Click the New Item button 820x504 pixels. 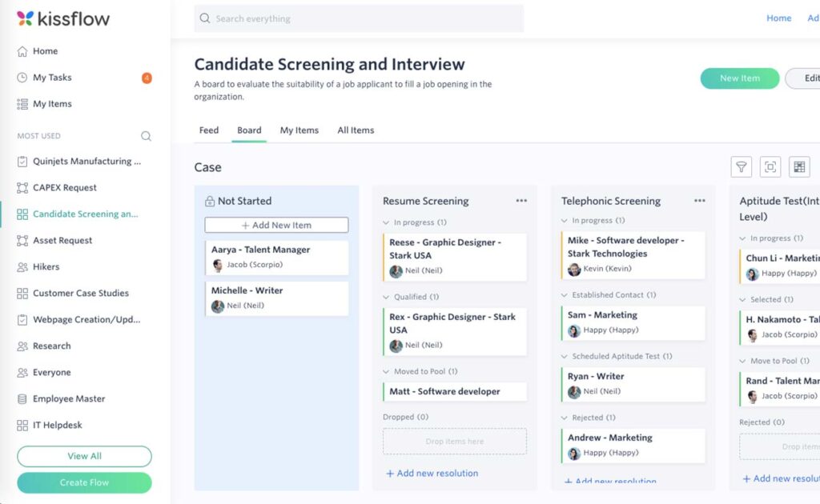[x=739, y=78]
